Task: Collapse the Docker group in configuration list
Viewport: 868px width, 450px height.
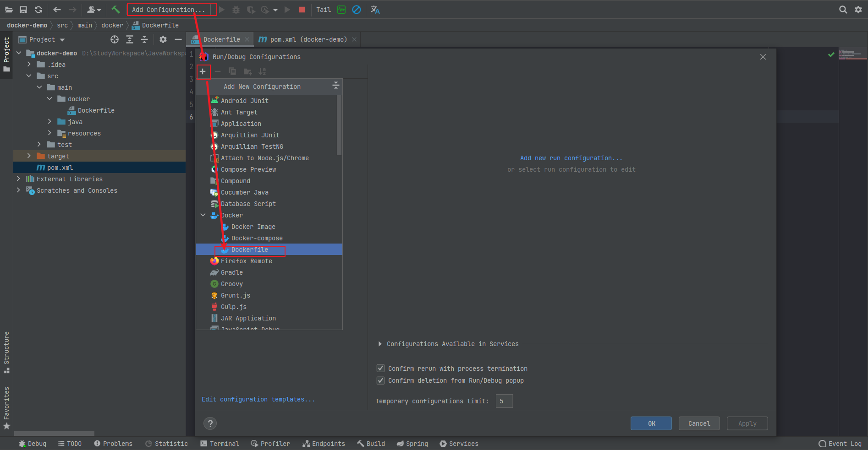Action: [203, 215]
